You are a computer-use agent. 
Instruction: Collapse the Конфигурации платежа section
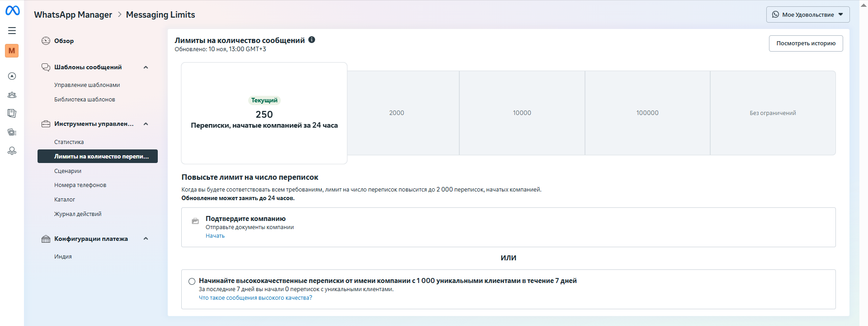146,239
